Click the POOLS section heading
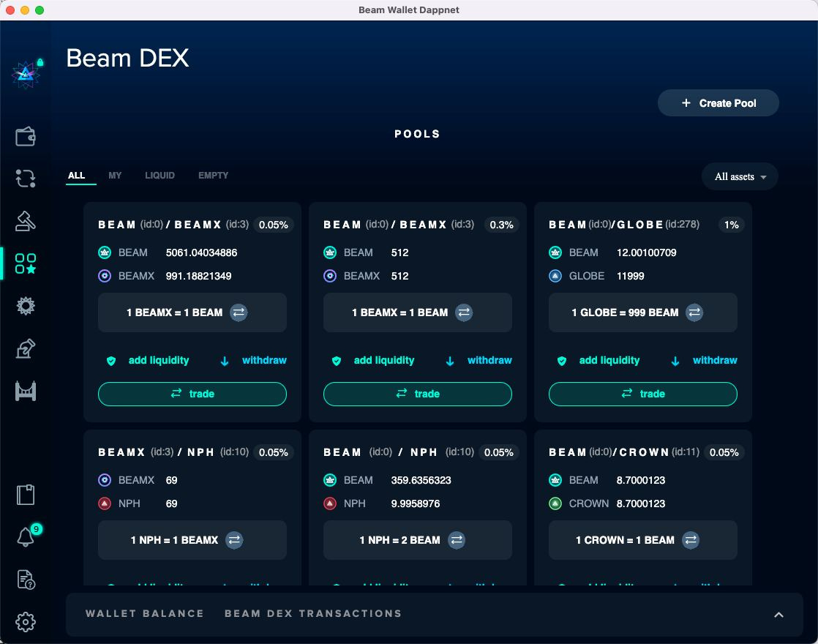Image resolution: width=818 pixels, height=644 pixels. click(x=417, y=134)
